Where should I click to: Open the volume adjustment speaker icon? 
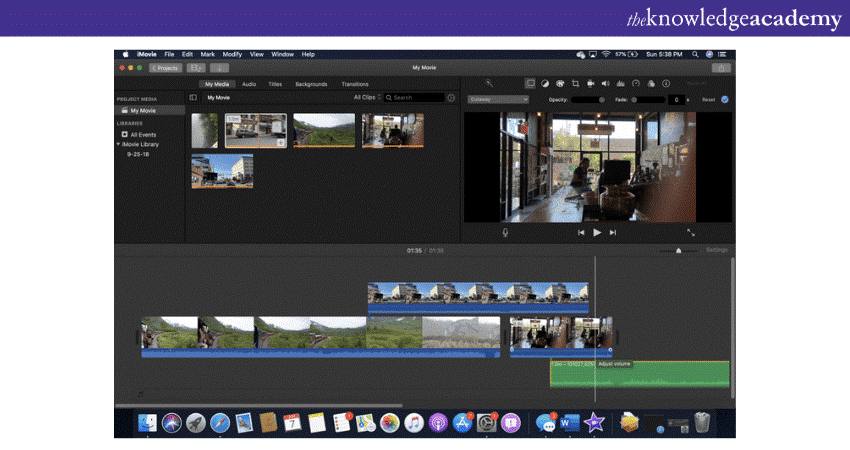(606, 84)
